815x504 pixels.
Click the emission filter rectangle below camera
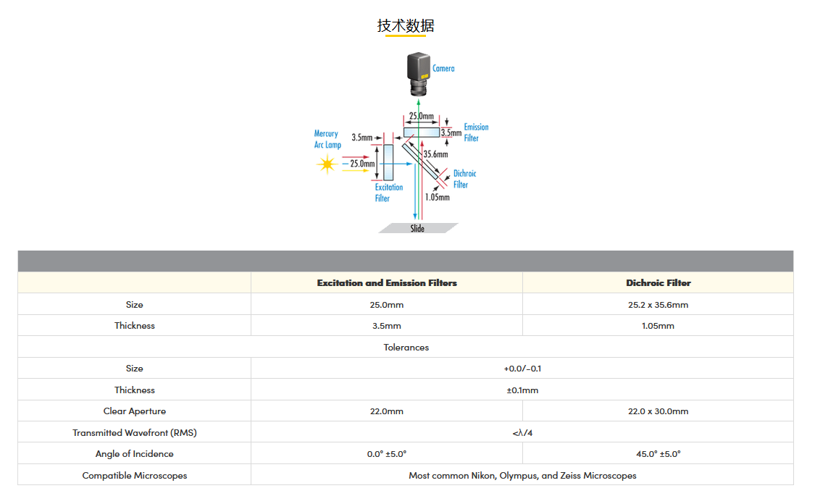tap(422, 133)
